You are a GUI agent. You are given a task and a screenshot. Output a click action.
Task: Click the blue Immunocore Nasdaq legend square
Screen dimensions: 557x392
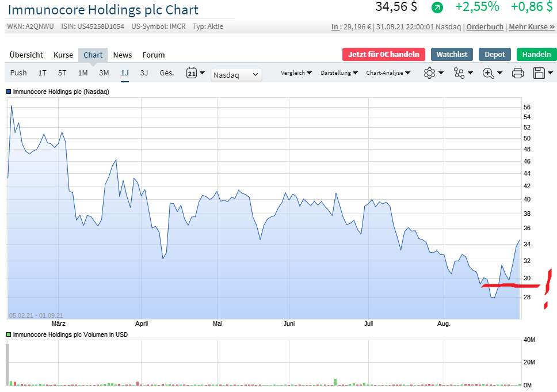pos(9,92)
